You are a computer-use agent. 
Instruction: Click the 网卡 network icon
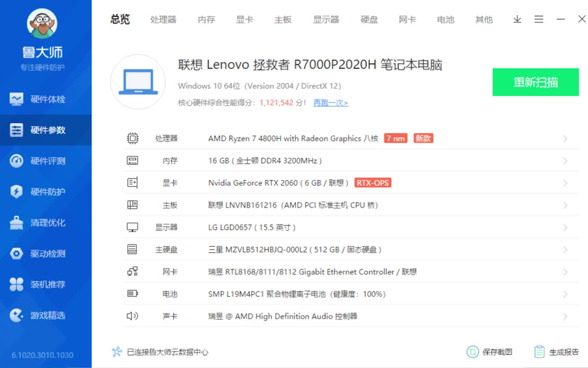point(132,272)
